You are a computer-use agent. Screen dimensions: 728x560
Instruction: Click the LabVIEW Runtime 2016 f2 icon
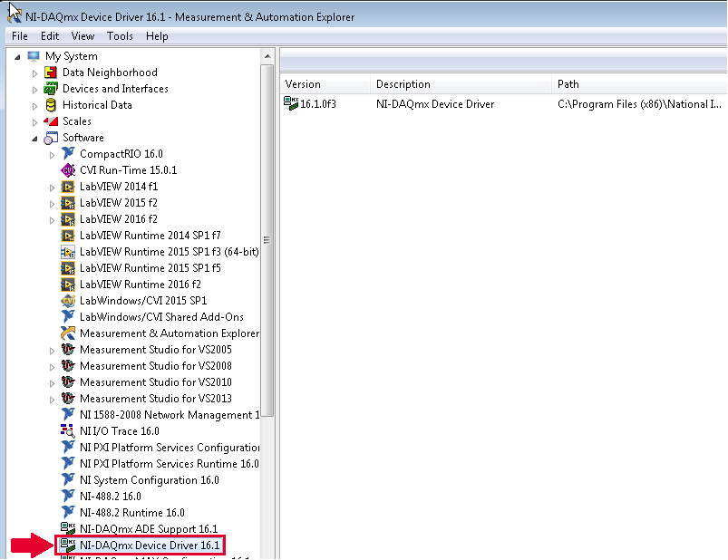click(x=68, y=285)
